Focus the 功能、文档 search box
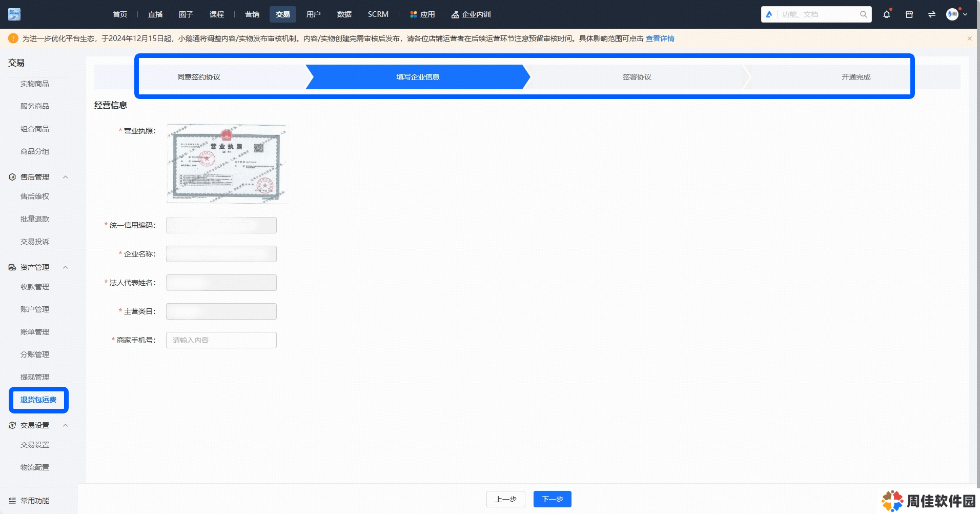 818,14
